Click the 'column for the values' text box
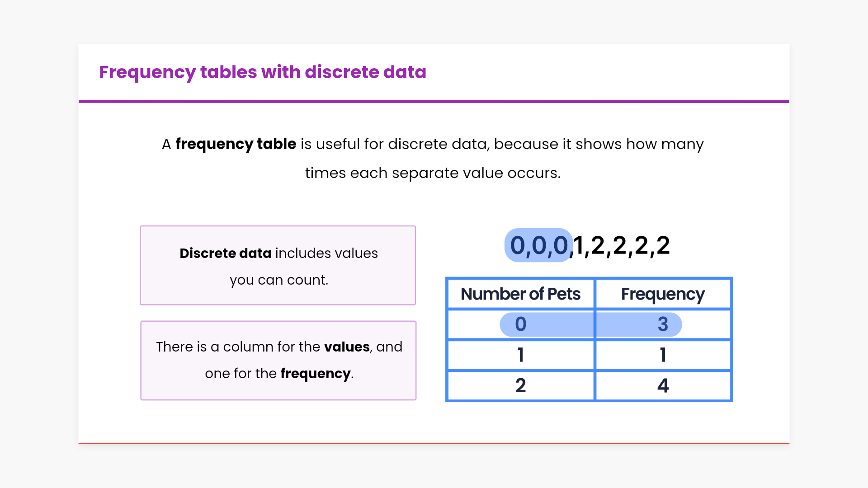Viewport: 868px width, 488px height. [278, 360]
